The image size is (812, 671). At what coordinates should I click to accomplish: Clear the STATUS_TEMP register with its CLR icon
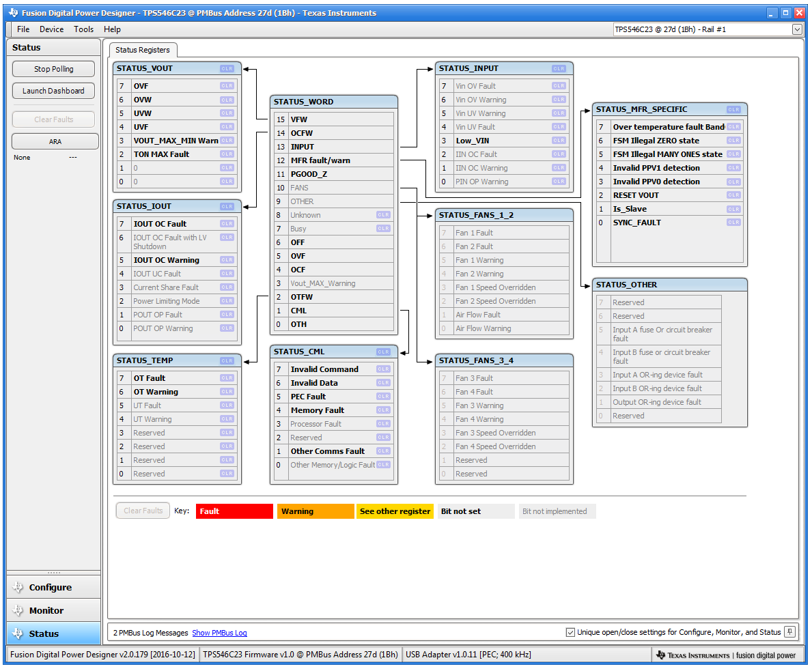tap(226, 360)
